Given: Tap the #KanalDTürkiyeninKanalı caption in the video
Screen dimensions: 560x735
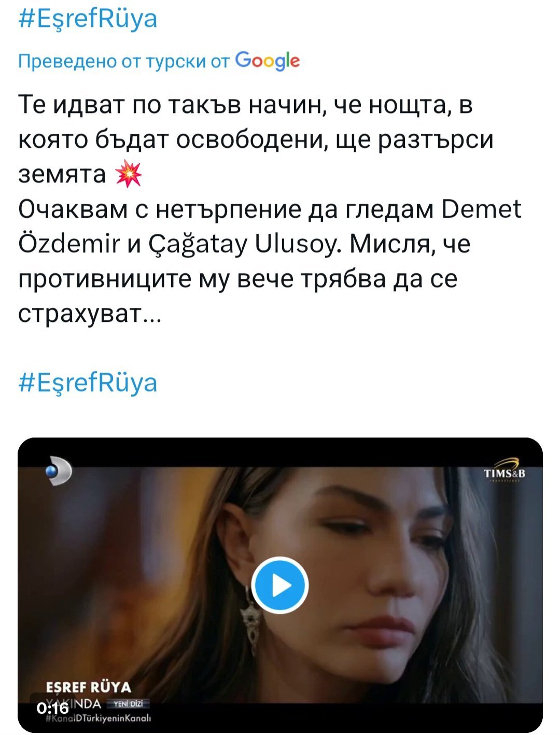Looking at the screenshot, I should 99,718.
